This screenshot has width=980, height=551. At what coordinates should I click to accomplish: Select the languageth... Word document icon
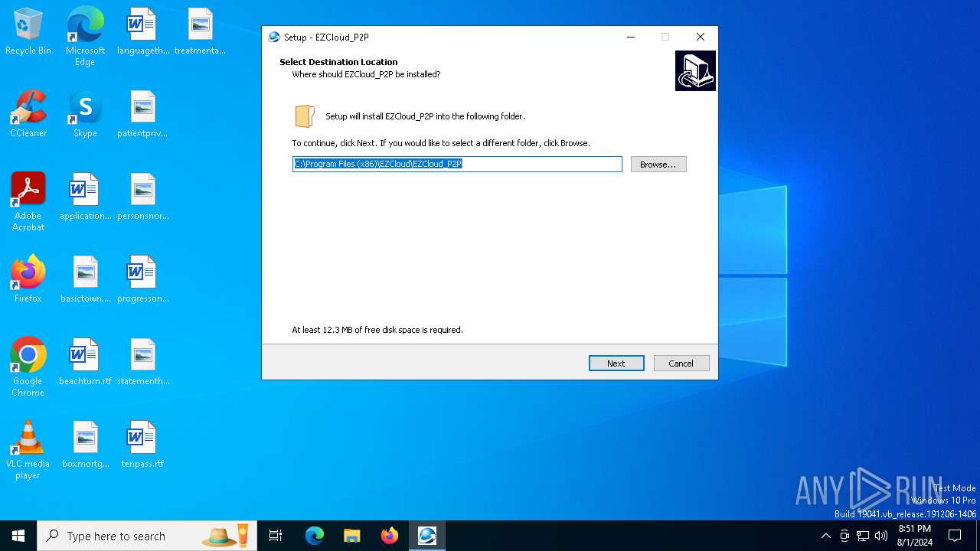click(x=142, y=32)
